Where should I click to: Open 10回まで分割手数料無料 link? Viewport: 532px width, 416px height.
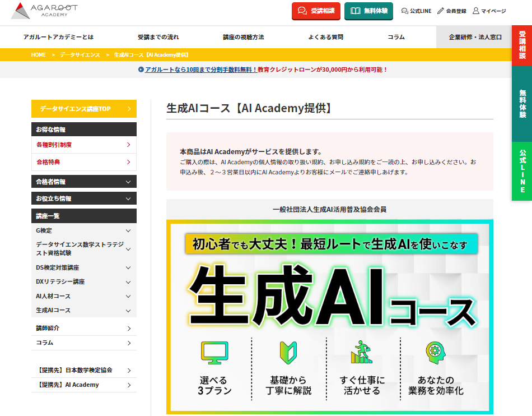tap(201, 70)
